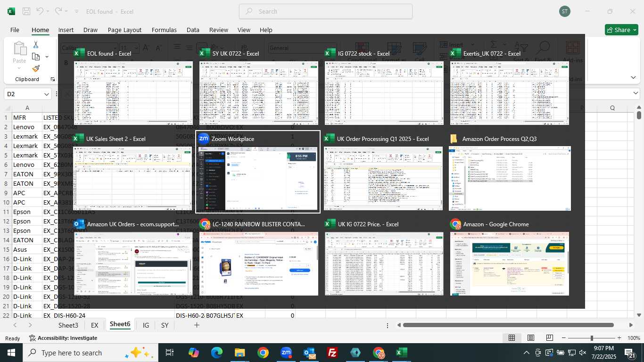The image size is (644, 362).
Task: Click previous sheet navigation arrow
Action: coord(15,325)
